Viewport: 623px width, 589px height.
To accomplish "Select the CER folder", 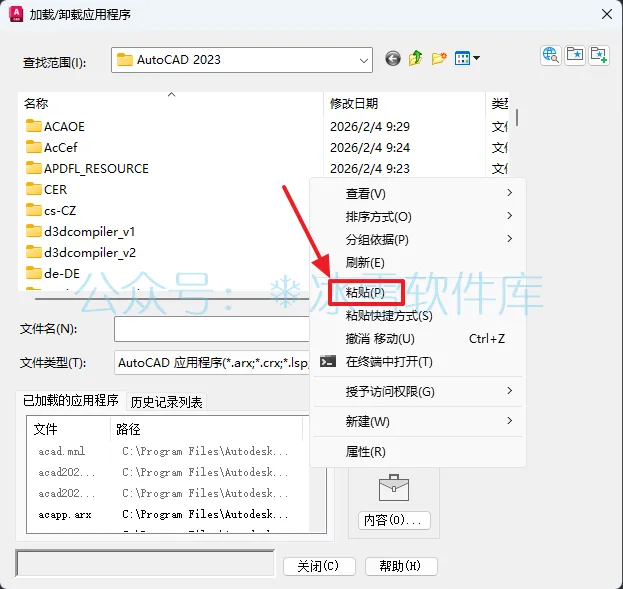I will [x=46, y=190].
